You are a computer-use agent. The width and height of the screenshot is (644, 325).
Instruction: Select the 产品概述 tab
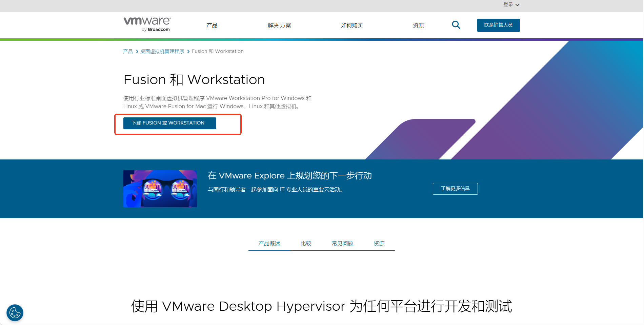(269, 244)
